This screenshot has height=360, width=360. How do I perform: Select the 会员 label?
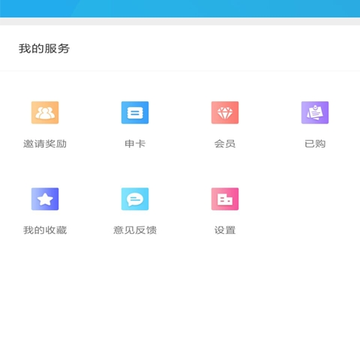coord(225,144)
